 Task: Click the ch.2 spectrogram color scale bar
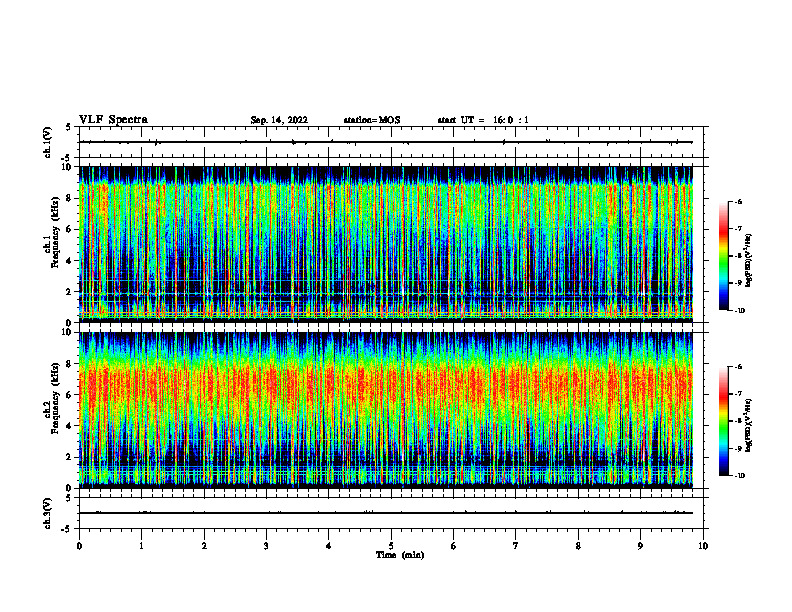(723, 421)
